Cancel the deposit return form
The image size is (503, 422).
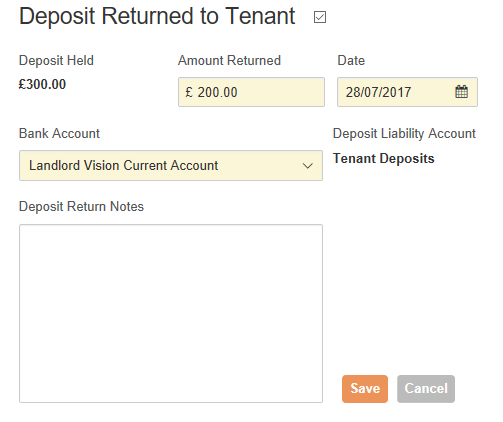pyautogui.click(x=426, y=389)
